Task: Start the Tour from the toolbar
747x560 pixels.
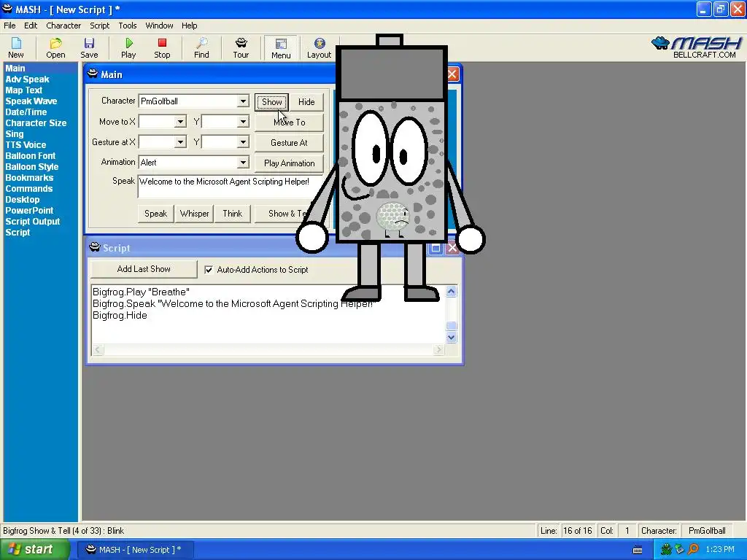Action: (241, 48)
